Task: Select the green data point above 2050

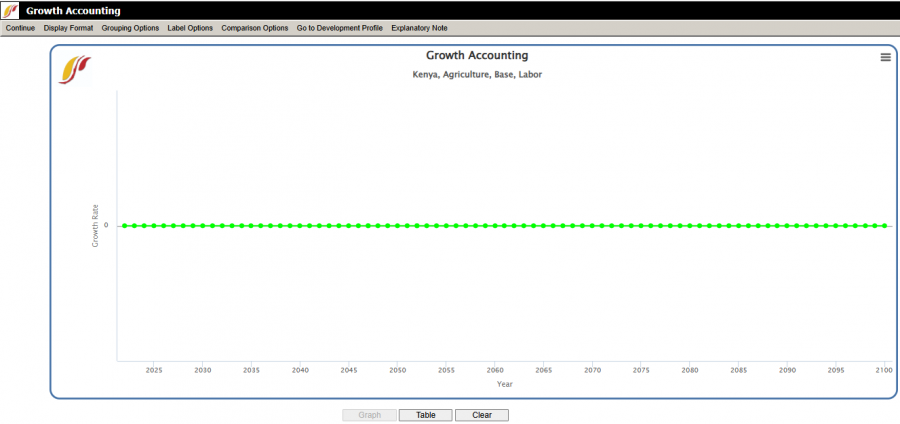Action: [x=397, y=226]
